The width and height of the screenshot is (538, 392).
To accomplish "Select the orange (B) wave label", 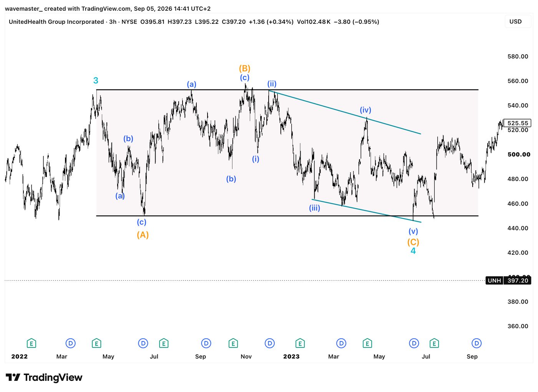I will [x=245, y=68].
